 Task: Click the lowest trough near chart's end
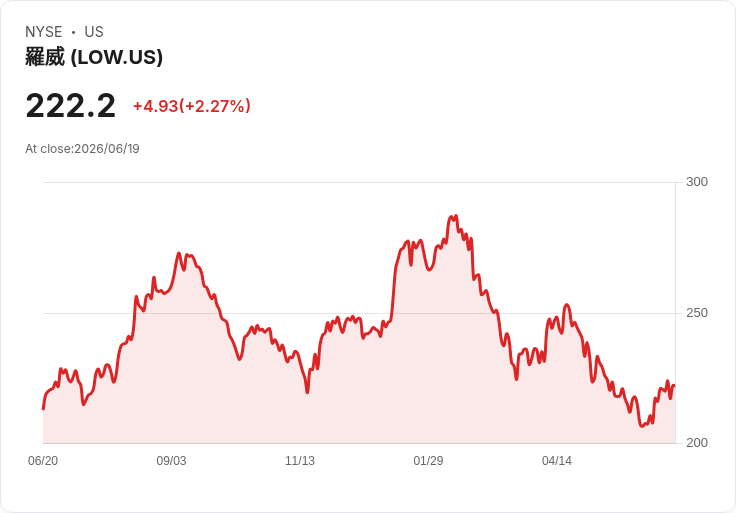point(642,426)
